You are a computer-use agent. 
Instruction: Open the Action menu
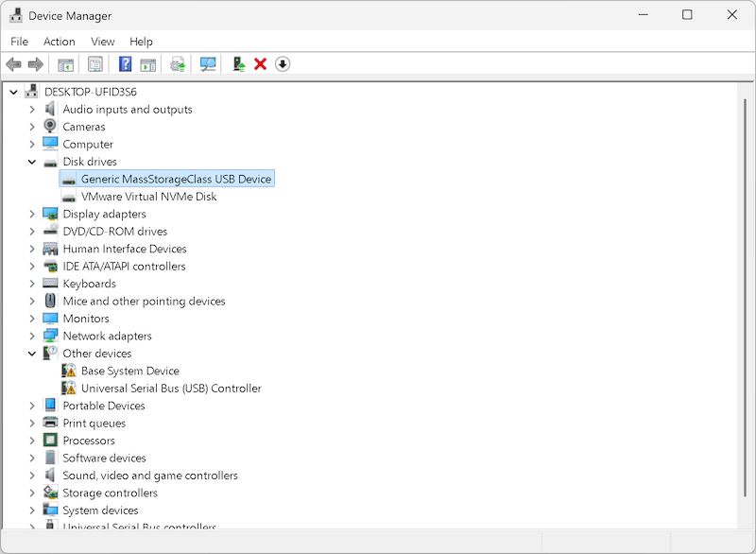[59, 41]
